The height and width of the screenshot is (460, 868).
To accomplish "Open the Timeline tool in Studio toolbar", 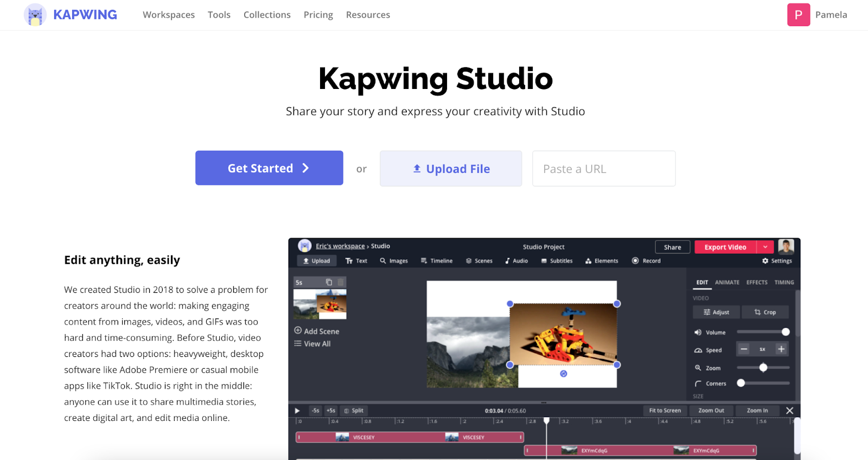I will pyautogui.click(x=437, y=261).
